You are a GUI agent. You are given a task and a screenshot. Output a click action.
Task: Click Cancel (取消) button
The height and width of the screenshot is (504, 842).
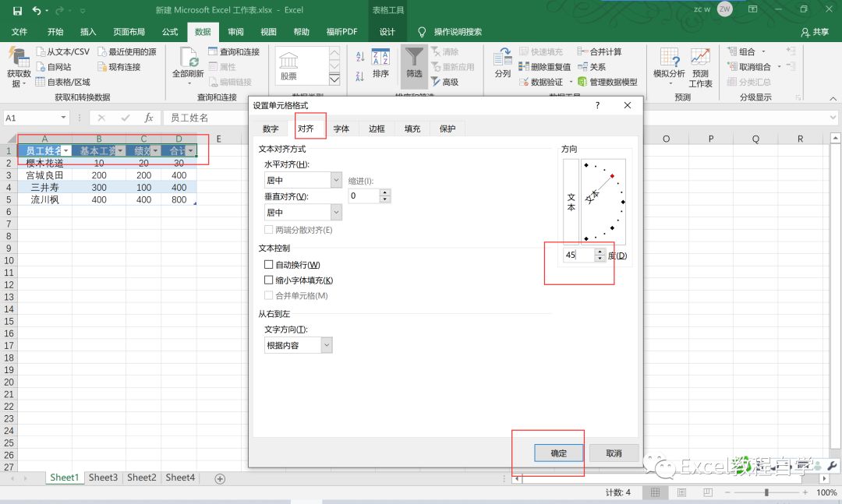pyautogui.click(x=614, y=453)
